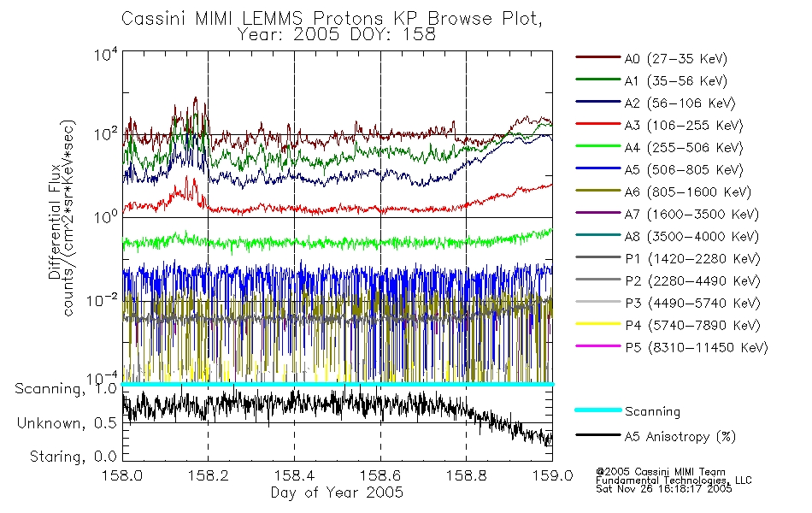Viewport: 812px width, 513px height.
Task: Click the navy A2 legend line
Action: click(x=597, y=102)
